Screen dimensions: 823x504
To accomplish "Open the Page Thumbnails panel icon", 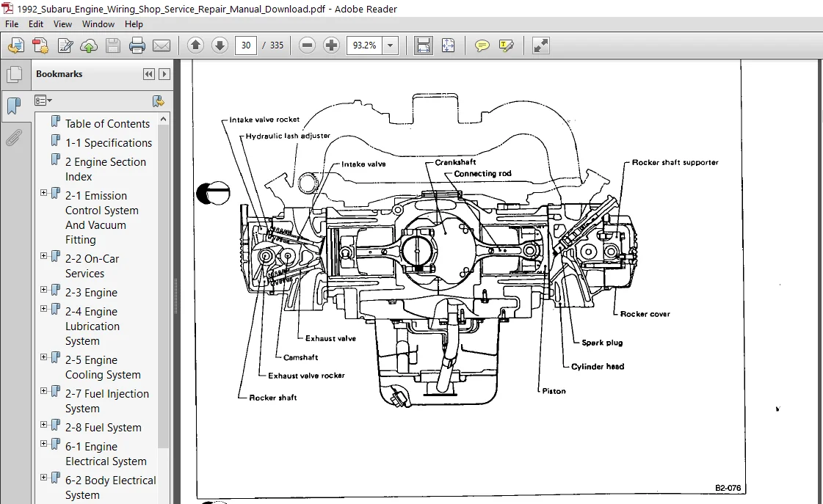I will (x=14, y=74).
